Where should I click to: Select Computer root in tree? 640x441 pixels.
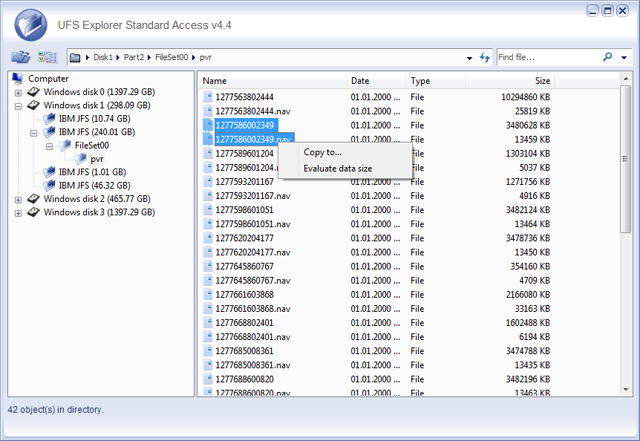click(x=48, y=78)
